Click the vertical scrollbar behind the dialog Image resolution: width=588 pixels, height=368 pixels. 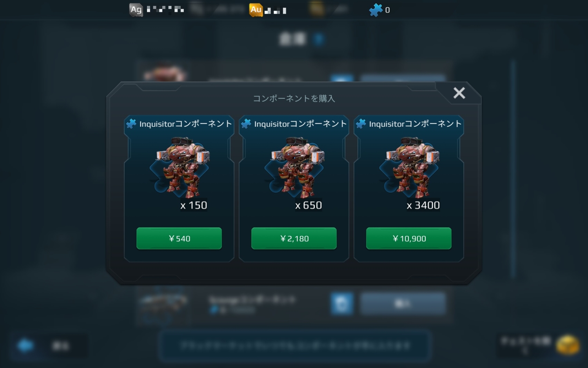point(512,169)
